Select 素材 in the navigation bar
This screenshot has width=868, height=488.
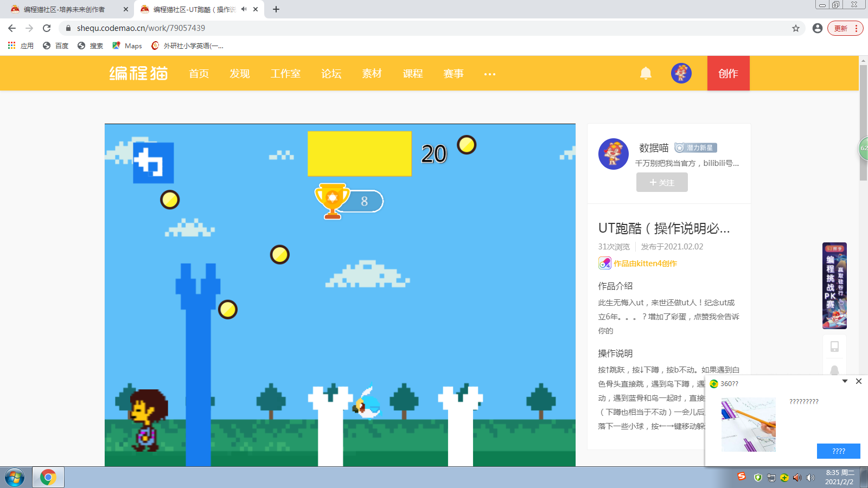click(x=372, y=73)
